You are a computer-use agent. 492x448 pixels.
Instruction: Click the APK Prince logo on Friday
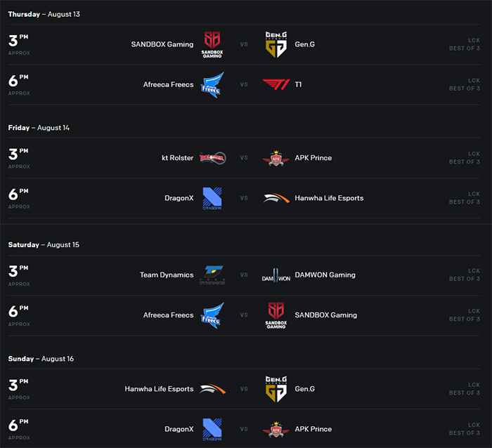tap(276, 158)
